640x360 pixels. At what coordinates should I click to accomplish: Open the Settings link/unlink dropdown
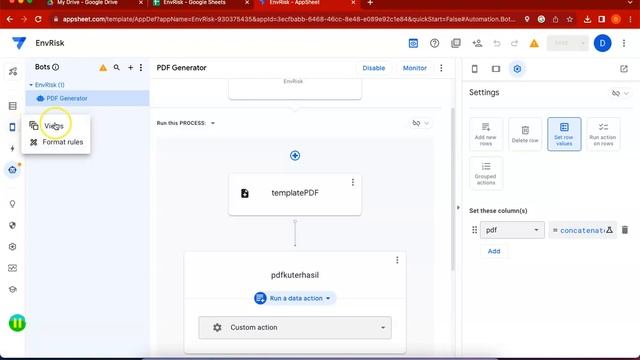[620, 93]
